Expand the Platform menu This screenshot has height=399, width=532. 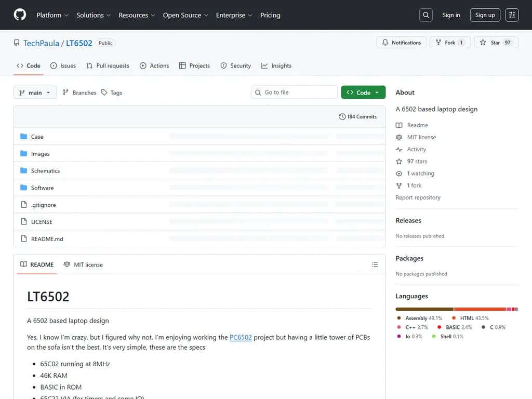[52, 15]
